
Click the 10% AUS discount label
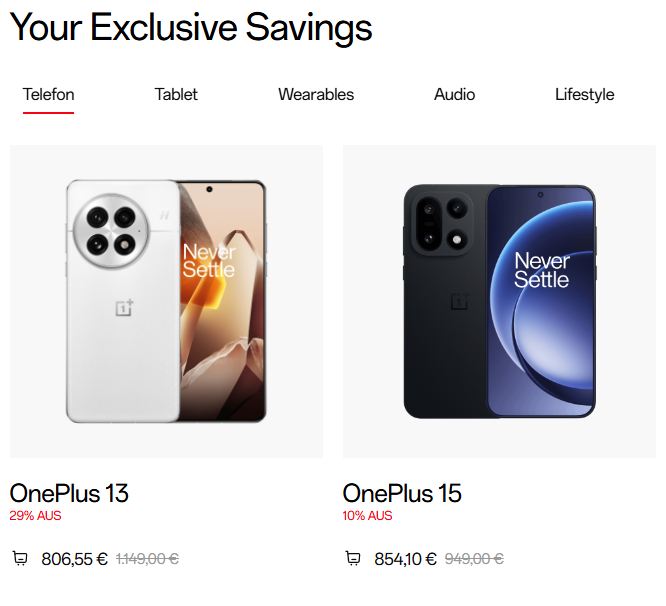pyautogui.click(x=367, y=516)
